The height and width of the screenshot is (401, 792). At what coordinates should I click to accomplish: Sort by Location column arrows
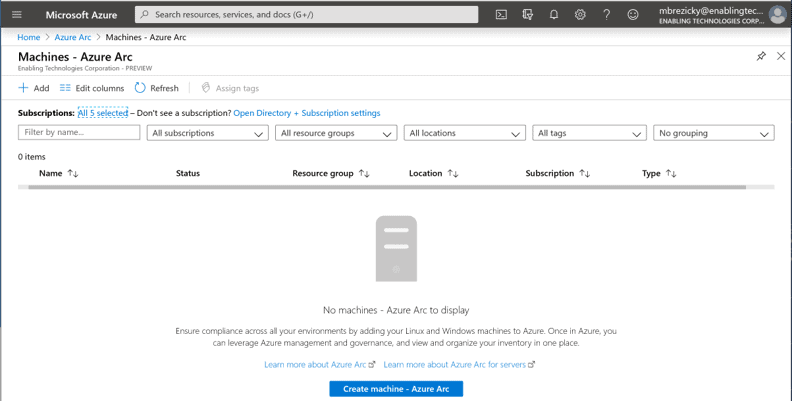[453, 173]
